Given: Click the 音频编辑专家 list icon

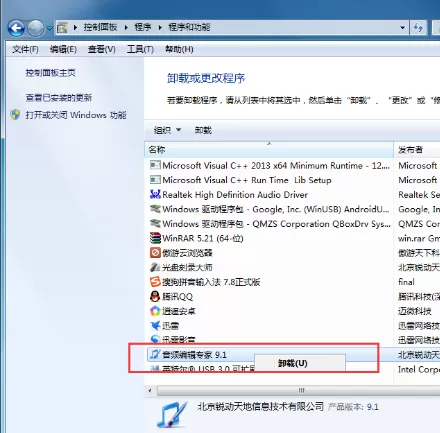Looking at the screenshot, I should (155, 354).
